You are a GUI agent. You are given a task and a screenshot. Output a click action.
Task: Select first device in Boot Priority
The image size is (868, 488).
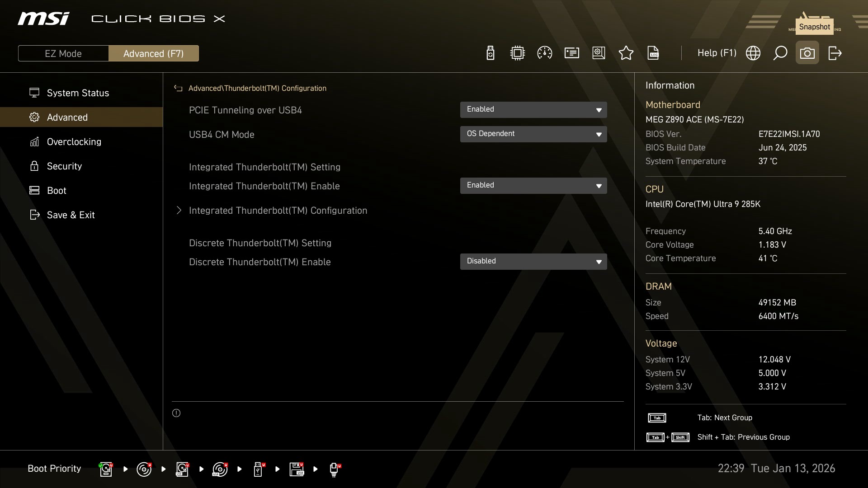(x=106, y=469)
